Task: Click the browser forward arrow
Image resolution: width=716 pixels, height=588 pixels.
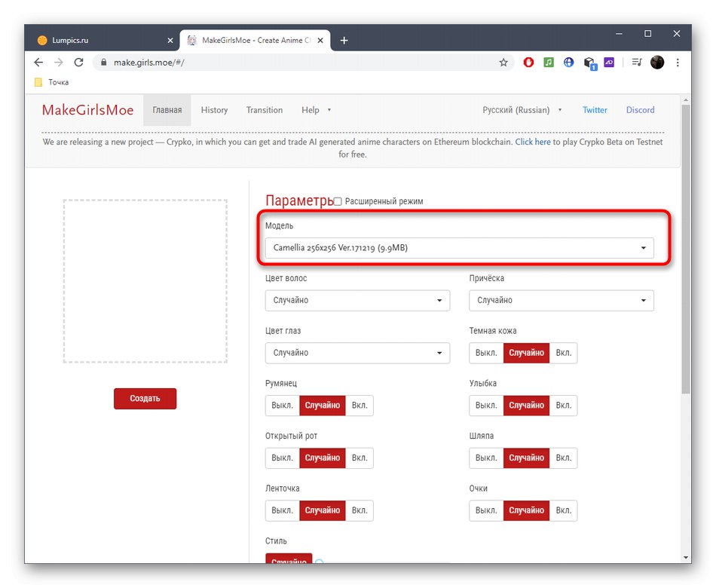Action: pyautogui.click(x=59, y=63)
